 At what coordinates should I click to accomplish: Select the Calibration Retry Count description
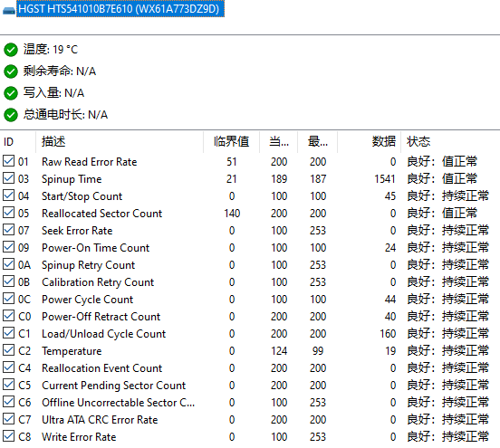coord(98,282)
